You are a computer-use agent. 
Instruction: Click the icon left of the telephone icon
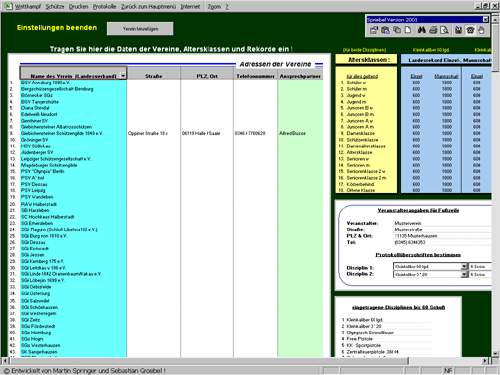pos(459,30)
